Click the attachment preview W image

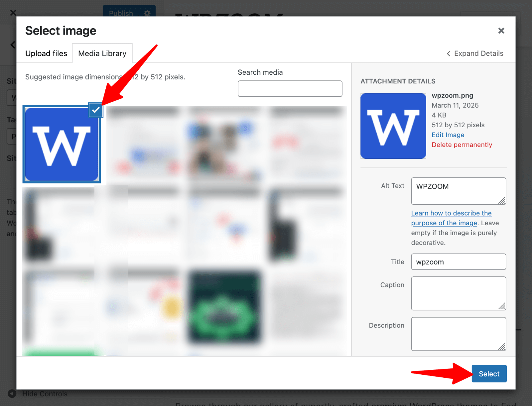click(393, 126)
